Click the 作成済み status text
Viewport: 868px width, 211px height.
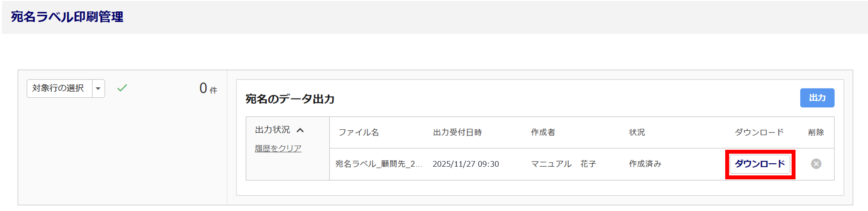(645, 164)
